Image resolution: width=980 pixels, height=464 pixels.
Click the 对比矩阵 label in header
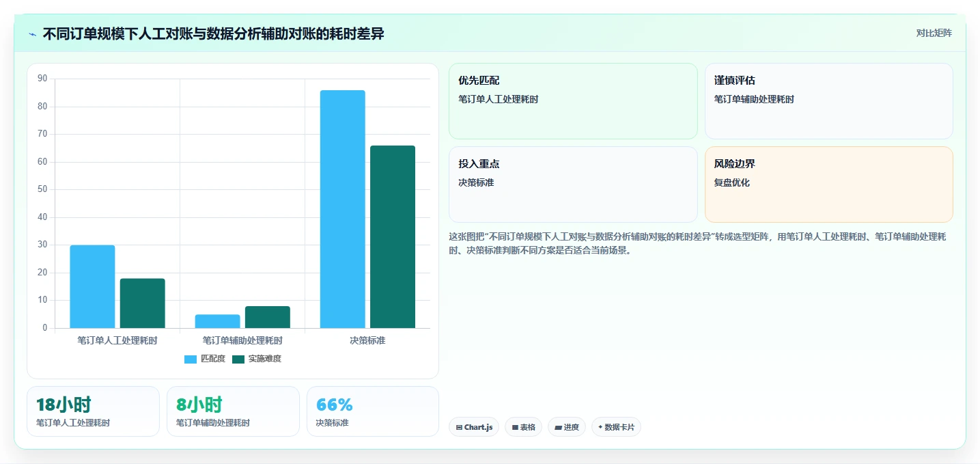coord(934,33)
